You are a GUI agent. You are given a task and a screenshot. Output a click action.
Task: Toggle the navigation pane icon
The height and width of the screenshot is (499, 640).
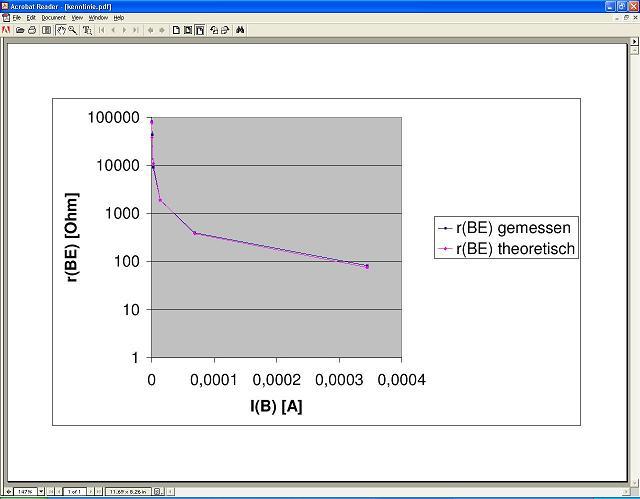click(47, 30)
